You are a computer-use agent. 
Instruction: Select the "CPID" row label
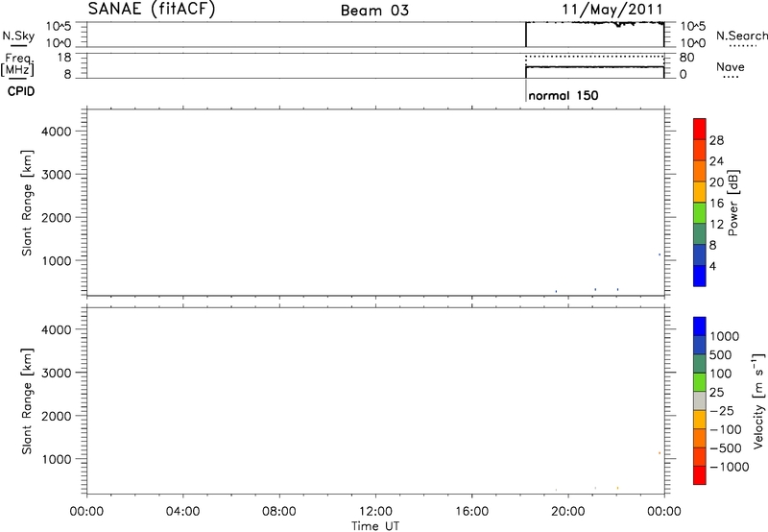click(x=21, y=91)
